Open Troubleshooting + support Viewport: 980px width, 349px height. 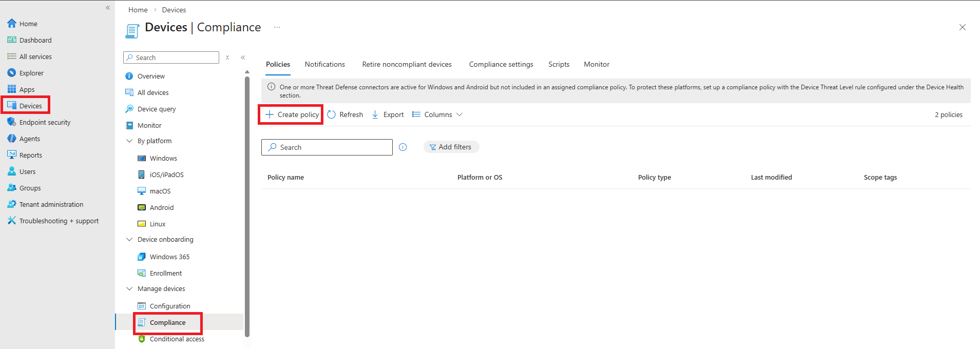53,221
